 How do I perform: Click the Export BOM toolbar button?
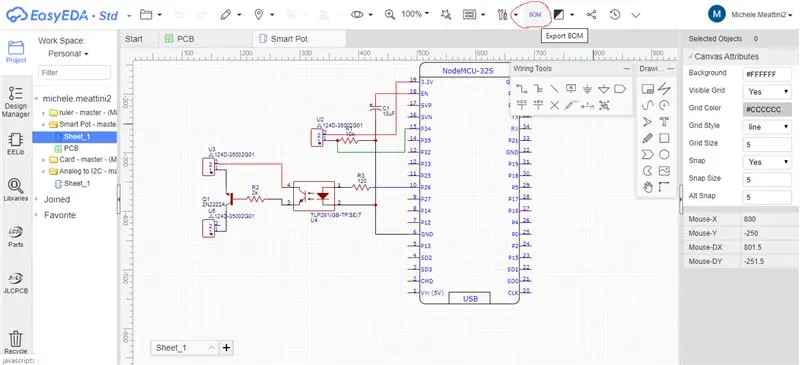[535, 15]
